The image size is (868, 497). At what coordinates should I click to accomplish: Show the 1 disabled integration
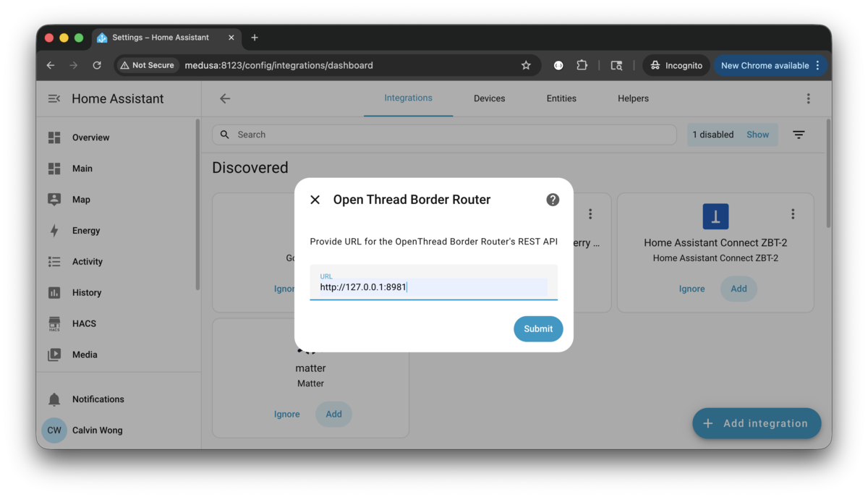coord(757,135)
